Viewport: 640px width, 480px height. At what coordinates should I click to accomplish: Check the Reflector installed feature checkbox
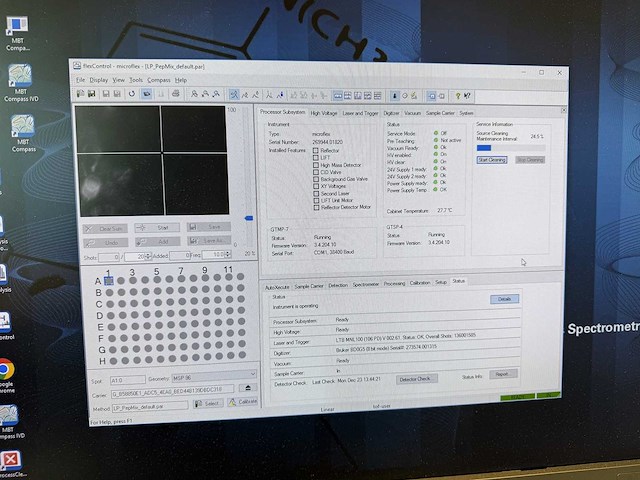[315, 150]
